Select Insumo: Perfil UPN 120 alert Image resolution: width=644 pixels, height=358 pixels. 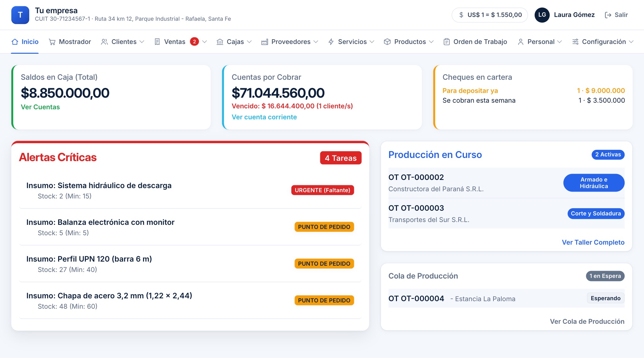pos(190,264)
